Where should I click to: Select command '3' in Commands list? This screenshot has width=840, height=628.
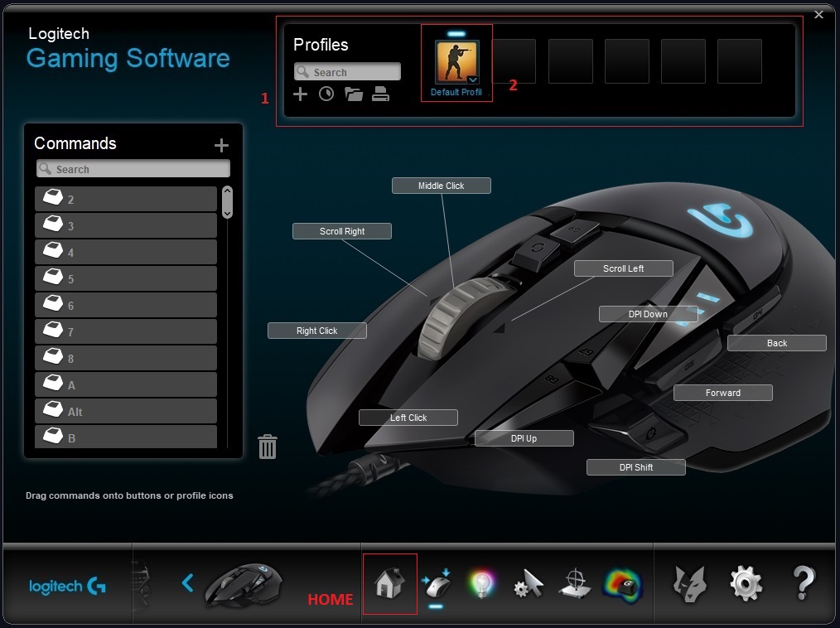126,225
